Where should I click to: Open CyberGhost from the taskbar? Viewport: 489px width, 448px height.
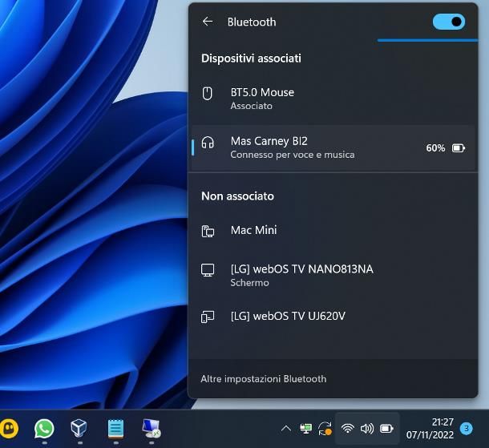[x=9, y=429]
